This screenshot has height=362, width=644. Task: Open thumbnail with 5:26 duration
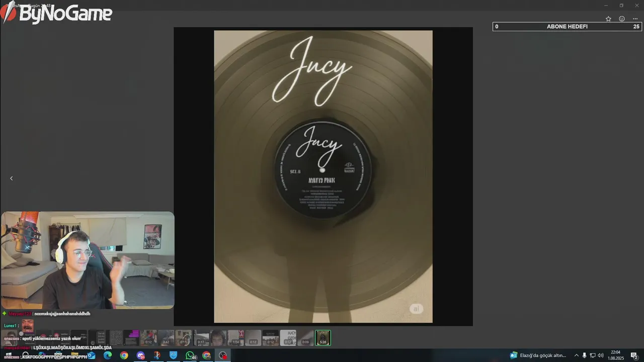(323, 338)
